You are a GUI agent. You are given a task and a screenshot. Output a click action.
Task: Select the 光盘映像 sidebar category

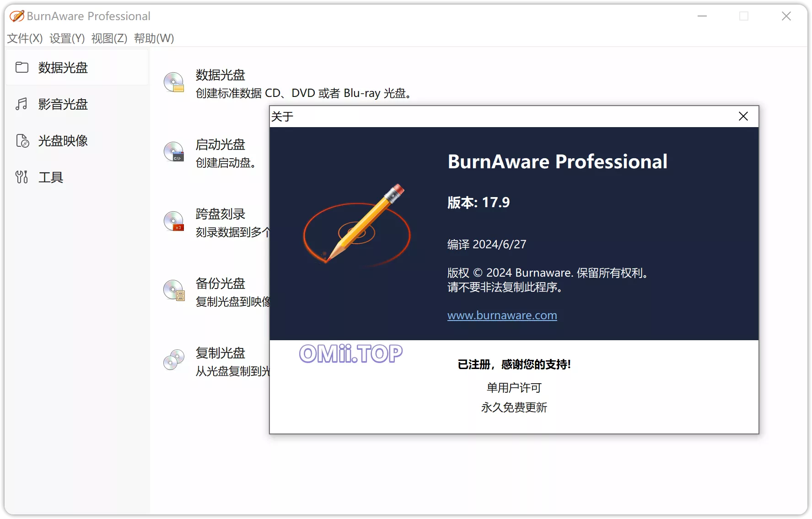point(76,141)
